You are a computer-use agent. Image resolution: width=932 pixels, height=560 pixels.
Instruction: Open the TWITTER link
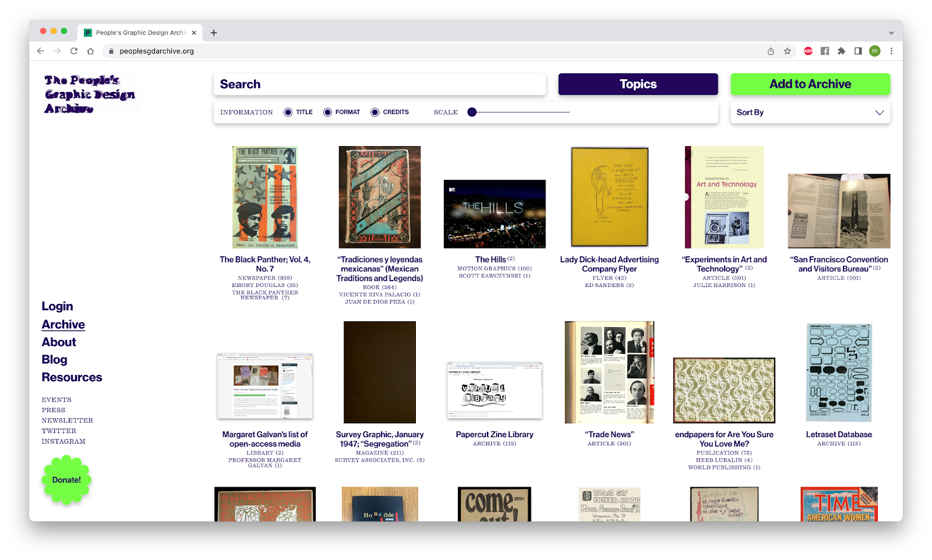click(59, 431)
